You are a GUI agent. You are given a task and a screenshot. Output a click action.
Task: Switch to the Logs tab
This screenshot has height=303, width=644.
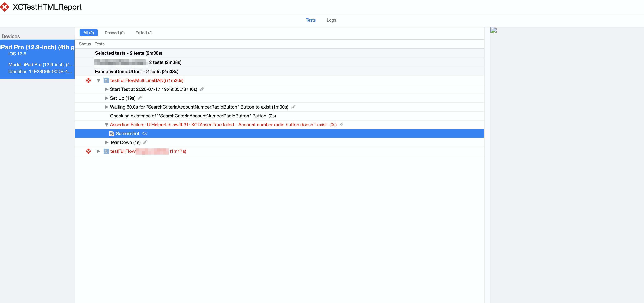[331, 20]
